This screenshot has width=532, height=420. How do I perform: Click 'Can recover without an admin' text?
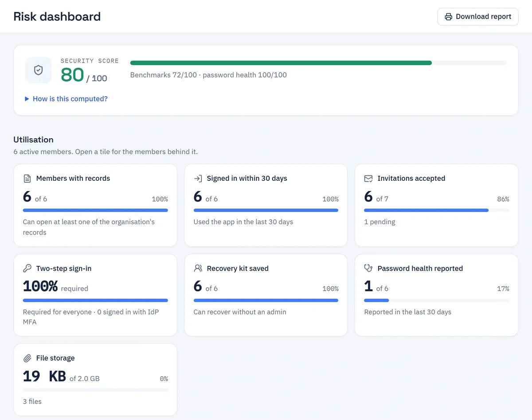coord(240,312)
